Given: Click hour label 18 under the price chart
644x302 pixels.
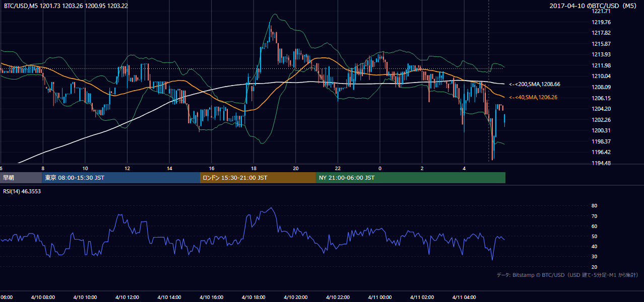Looking at the screenshot, I should (253, 168).
